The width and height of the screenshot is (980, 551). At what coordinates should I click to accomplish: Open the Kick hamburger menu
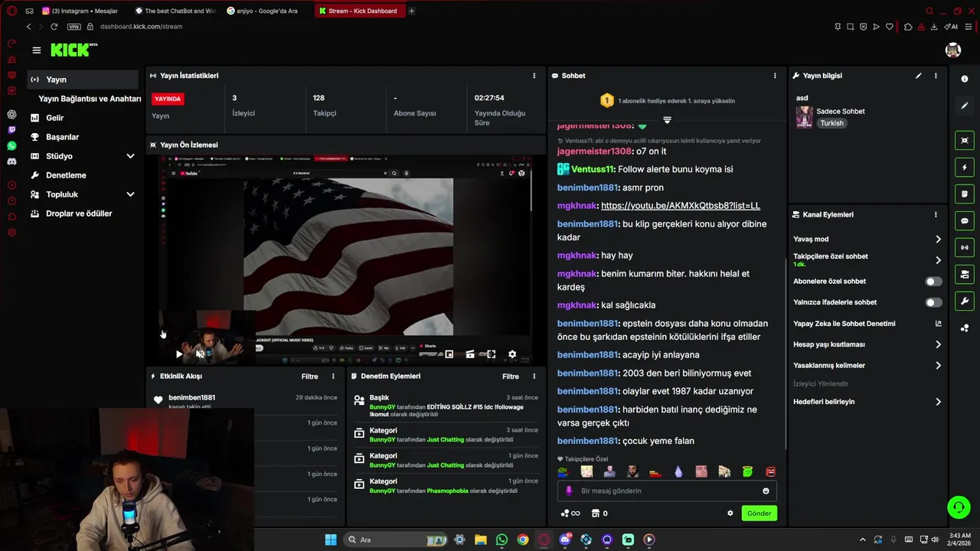click(36, 50)
